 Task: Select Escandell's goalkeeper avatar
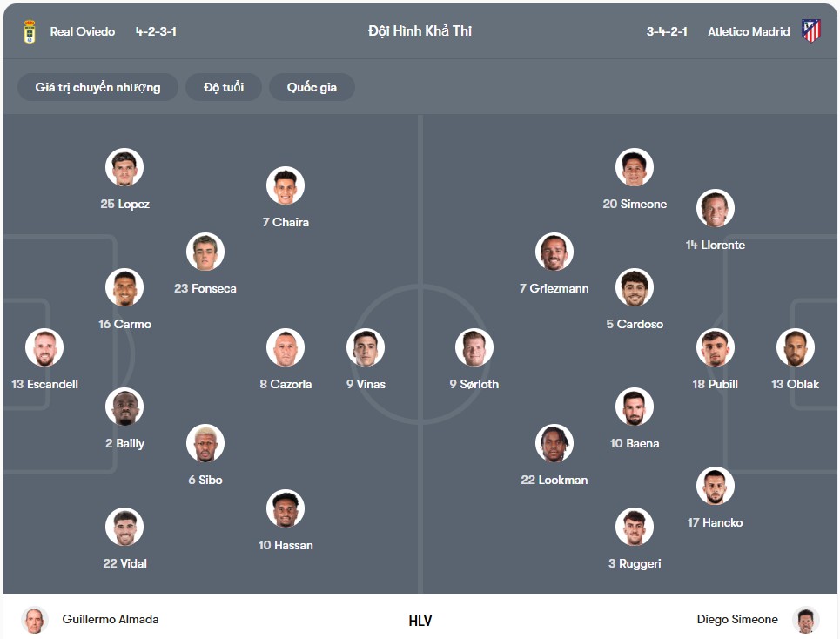pyautogui.click(x=44, y=347)
